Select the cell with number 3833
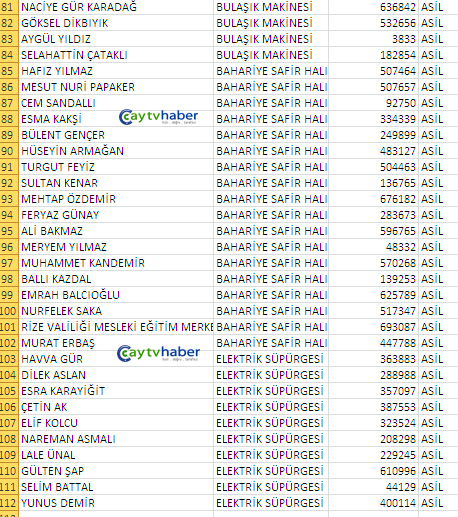Screen dimensions: 458x517 (x=373, y=39)
